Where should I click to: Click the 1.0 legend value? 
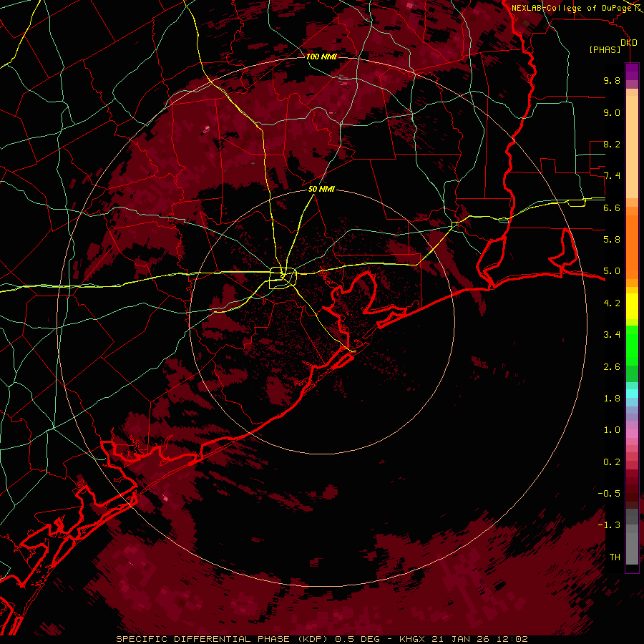click(612, 430)
